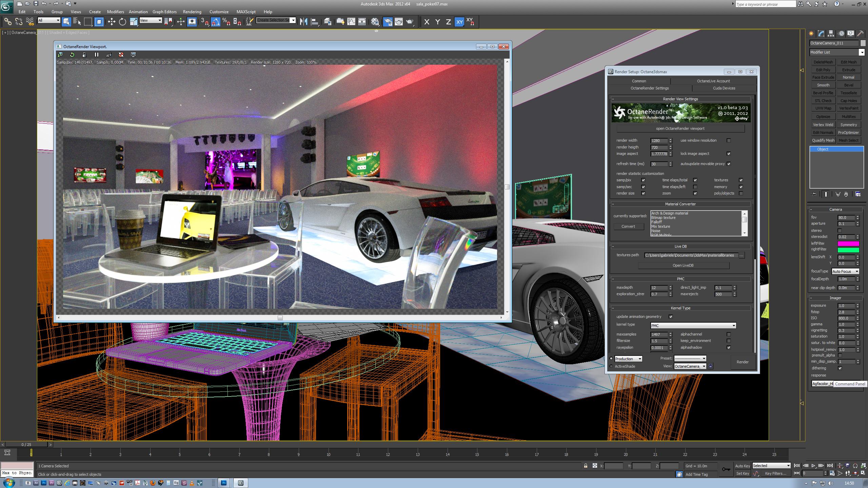
Task: Click the magenta leftFilter color swatch
Action: (x=848, y=244)
